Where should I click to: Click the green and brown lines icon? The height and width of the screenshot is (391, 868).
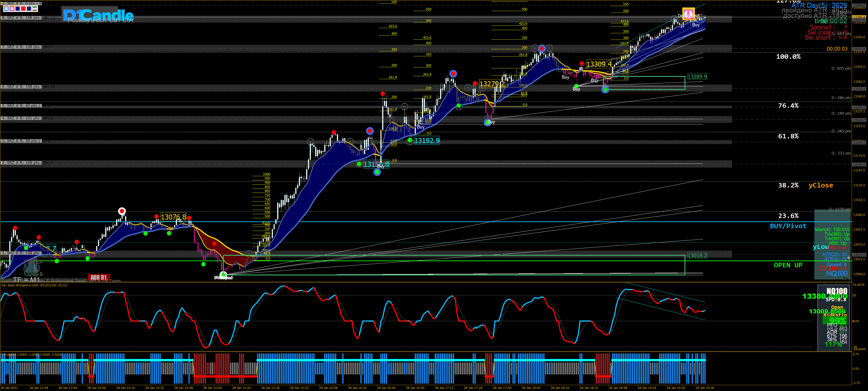[35, 9]
